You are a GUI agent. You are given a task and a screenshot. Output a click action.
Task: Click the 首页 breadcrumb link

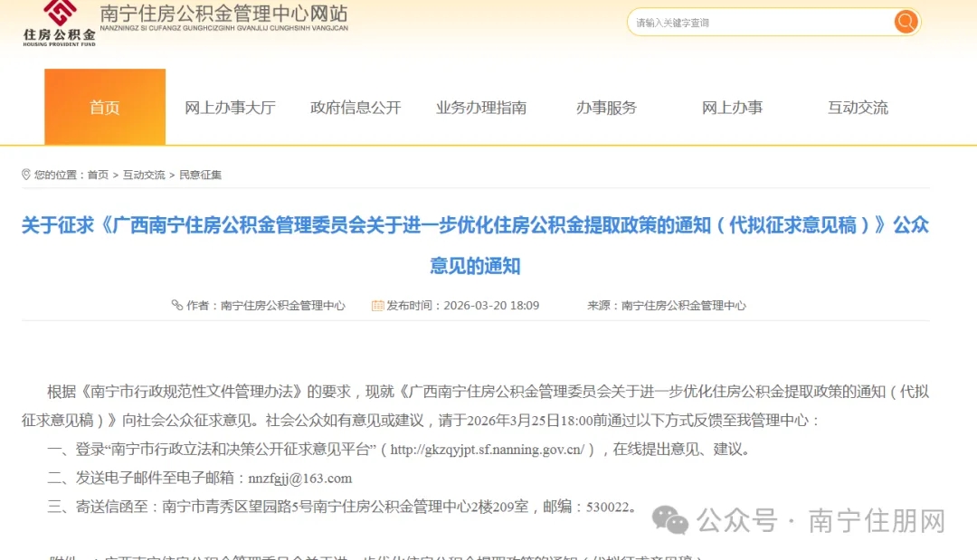[97, 175]
